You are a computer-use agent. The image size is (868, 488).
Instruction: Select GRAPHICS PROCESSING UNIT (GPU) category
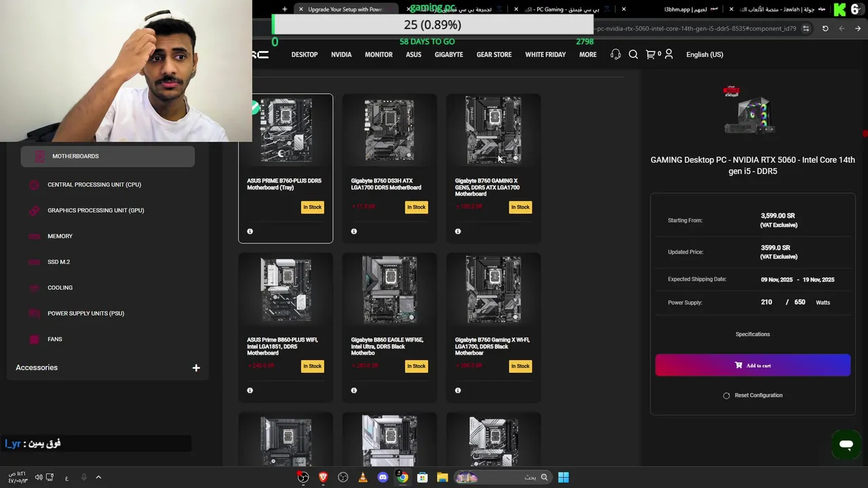point(96,211)
